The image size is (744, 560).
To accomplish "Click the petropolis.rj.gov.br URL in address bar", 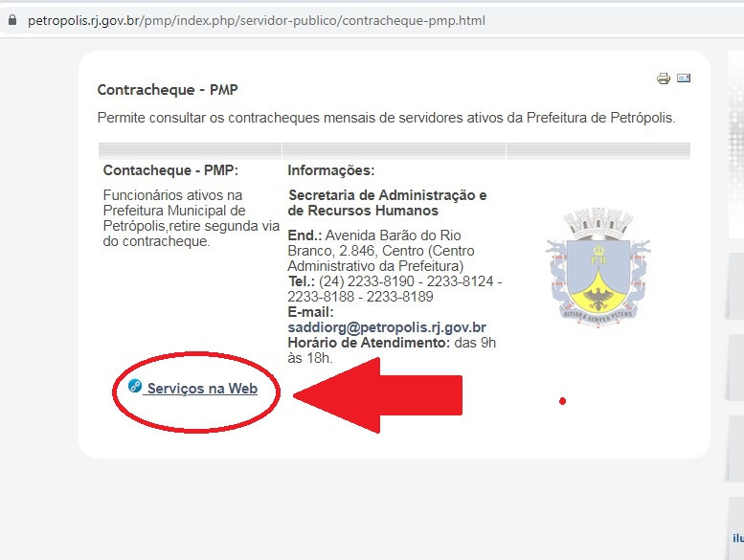I will tap(257, 20).
